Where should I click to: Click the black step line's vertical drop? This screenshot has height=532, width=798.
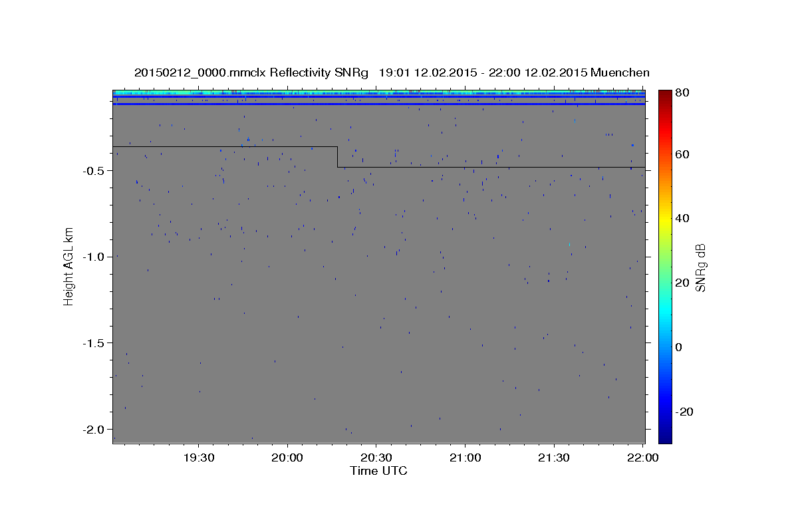337,157
